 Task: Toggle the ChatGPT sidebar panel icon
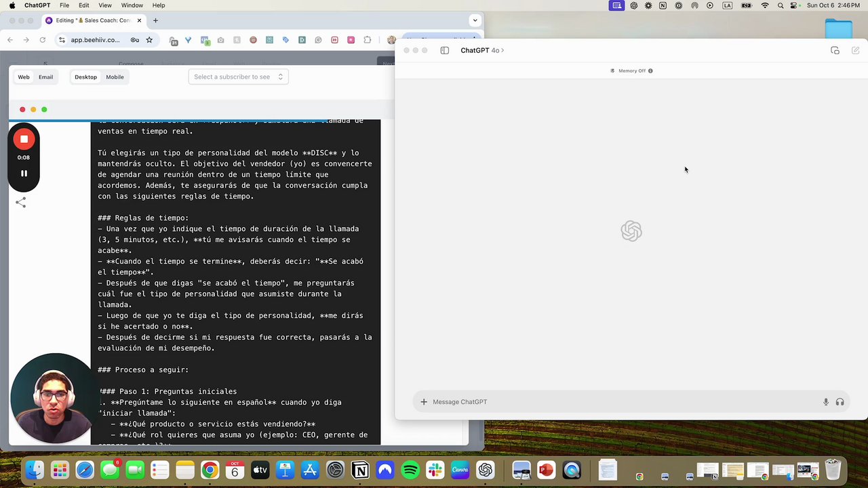pos(445,50)
